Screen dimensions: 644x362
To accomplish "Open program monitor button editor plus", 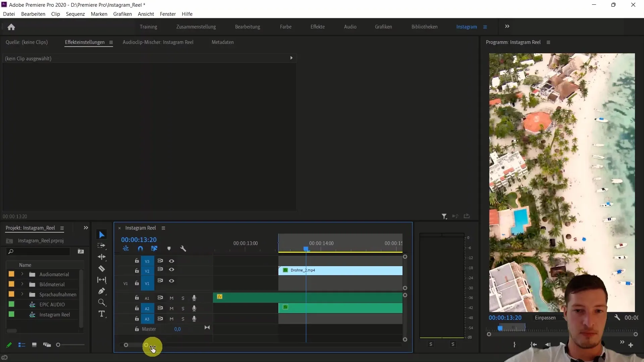I will click(631, 345).
